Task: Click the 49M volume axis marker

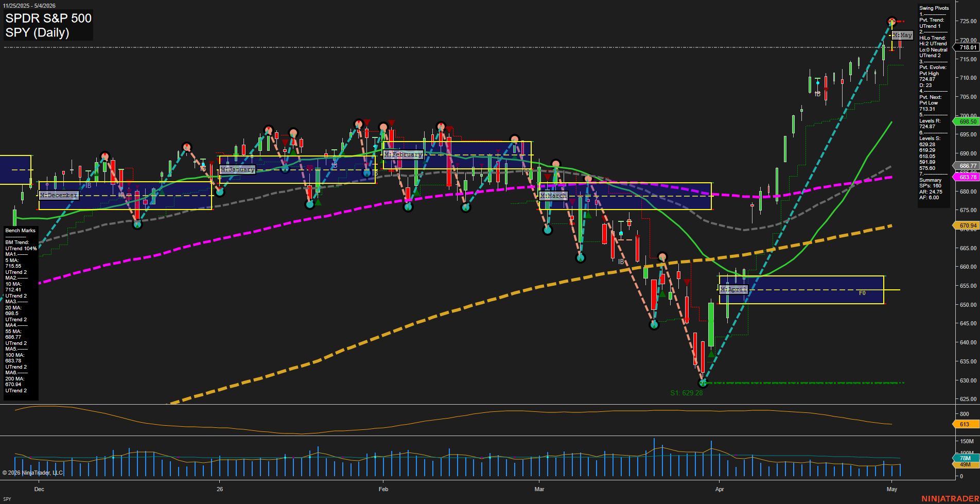Action: [966, 464]
